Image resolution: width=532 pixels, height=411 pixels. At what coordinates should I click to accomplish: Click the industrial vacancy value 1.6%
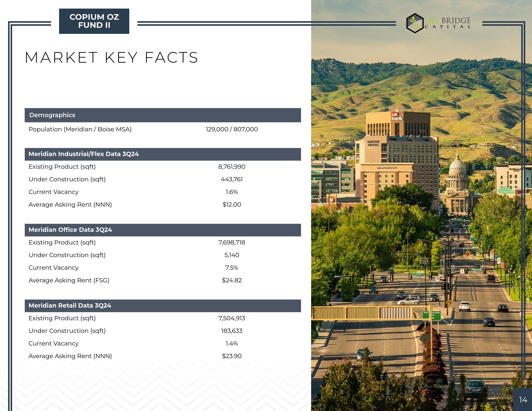(x=232, y=192)
